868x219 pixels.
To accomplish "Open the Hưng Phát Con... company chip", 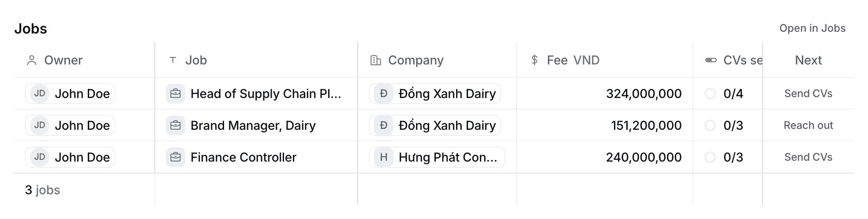I will tap(437, 157).
